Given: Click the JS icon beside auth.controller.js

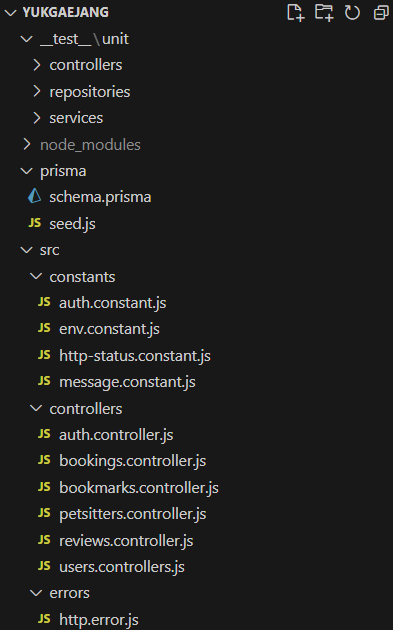Looking at the screenshot, I should click(44, 434).
